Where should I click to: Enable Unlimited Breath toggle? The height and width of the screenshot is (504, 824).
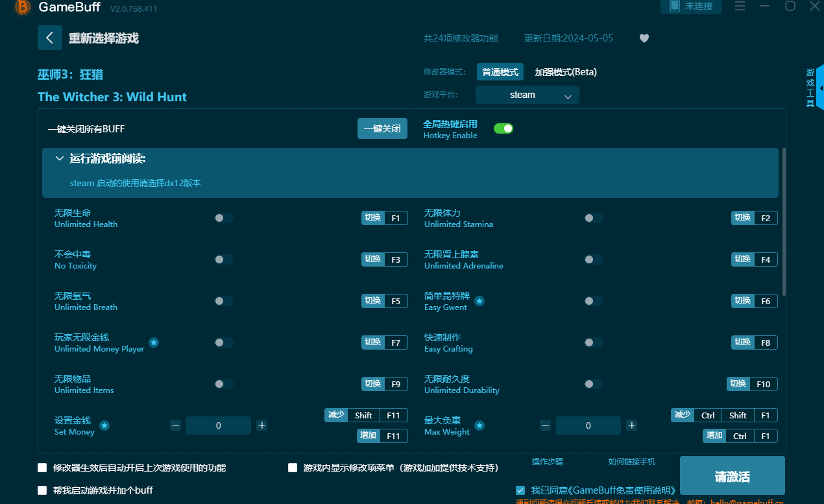pyautogui.click(x=223, y=301)
